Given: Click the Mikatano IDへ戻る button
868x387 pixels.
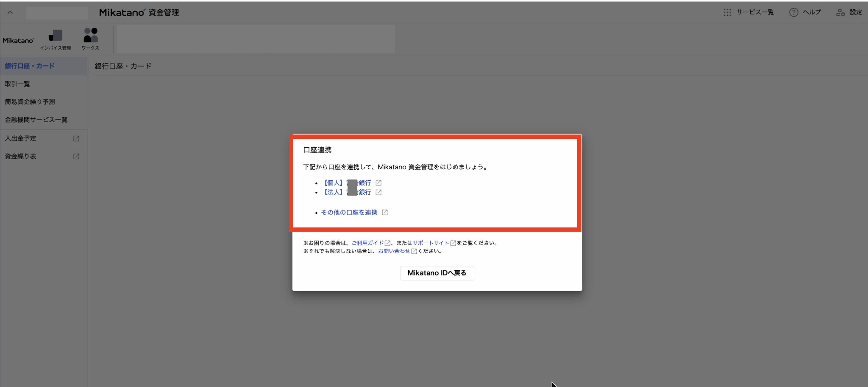Looking at the screenshot, I should click(x=437, y=273).
